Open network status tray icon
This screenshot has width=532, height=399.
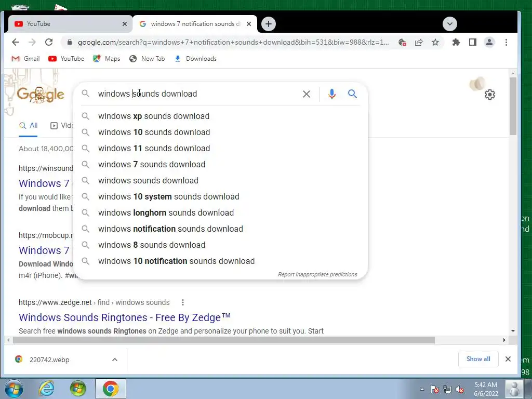(x=447, y=389)
